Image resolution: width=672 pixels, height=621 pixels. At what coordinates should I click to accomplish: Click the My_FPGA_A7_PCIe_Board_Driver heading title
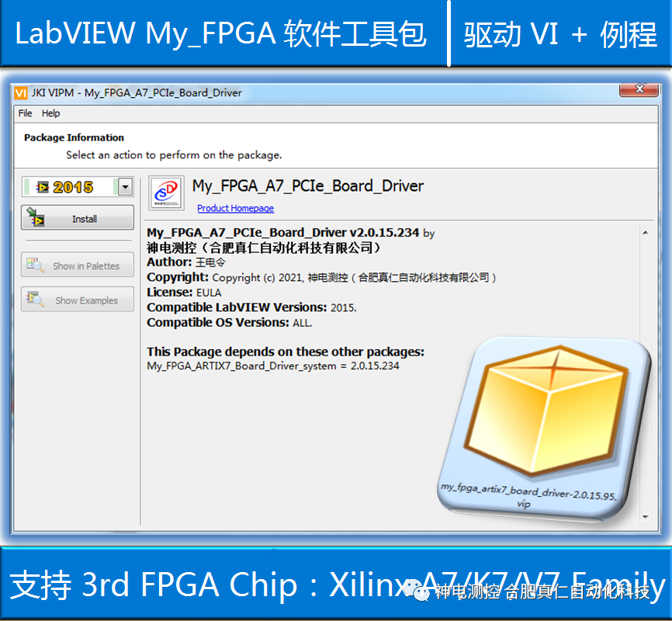308,186
